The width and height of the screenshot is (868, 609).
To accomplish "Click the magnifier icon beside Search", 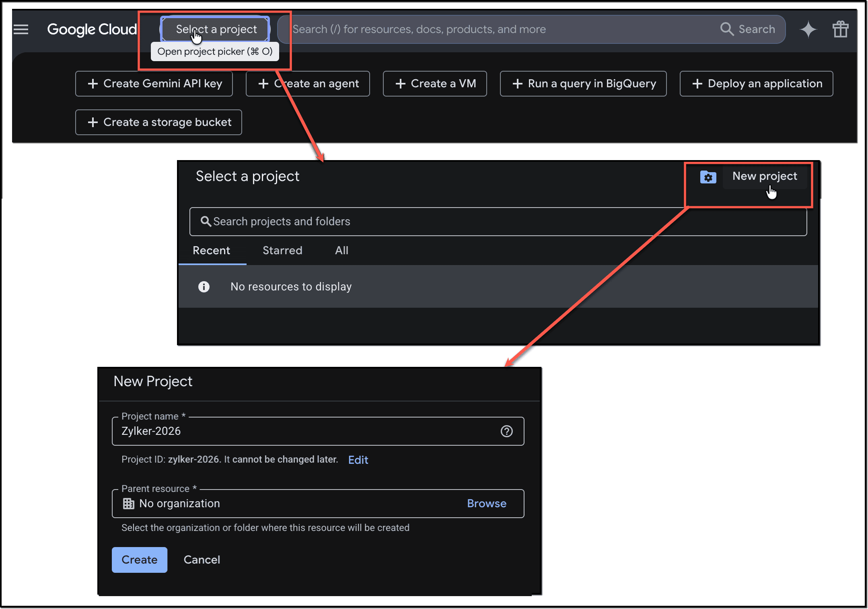I will click(x=727, y=29).
